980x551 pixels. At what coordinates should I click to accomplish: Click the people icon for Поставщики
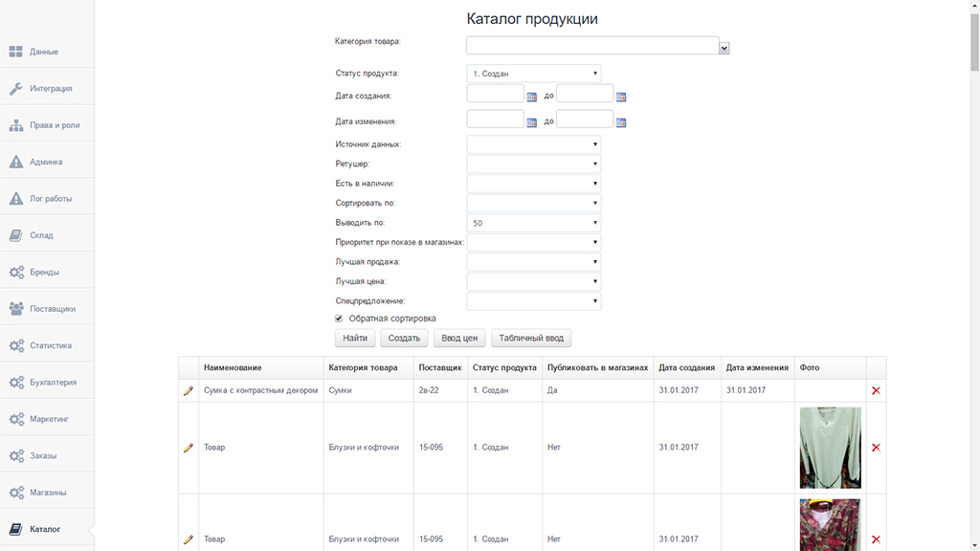(15, 309)
